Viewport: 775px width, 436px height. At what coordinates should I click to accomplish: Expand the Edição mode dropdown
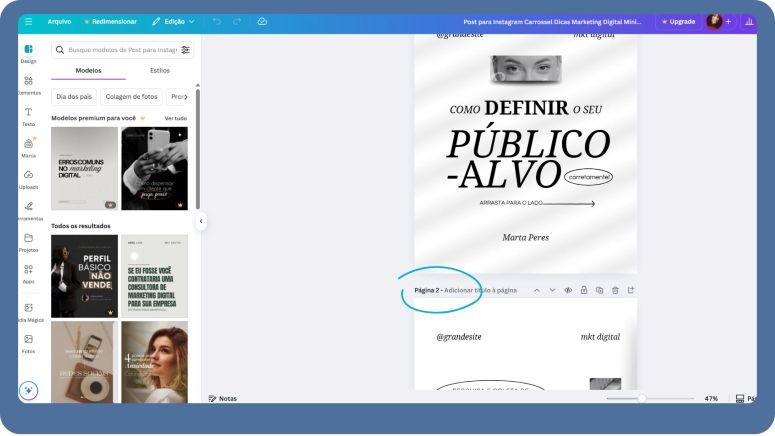pyautogui.click(x=173, y=21)
